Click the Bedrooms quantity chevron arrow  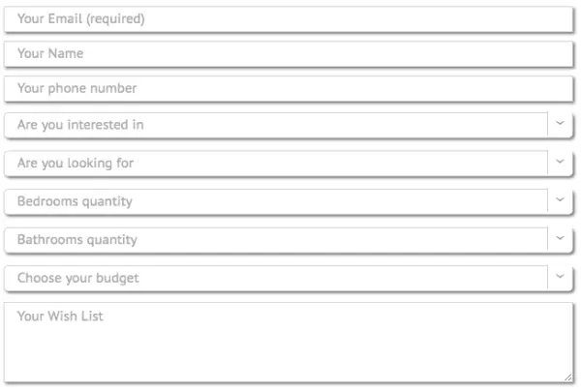562,201
